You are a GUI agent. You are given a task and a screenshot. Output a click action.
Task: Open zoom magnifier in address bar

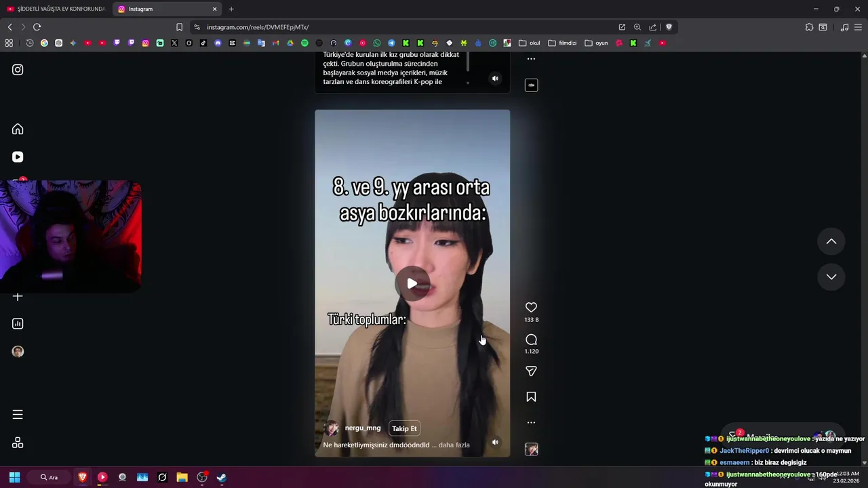coord(637,27)
